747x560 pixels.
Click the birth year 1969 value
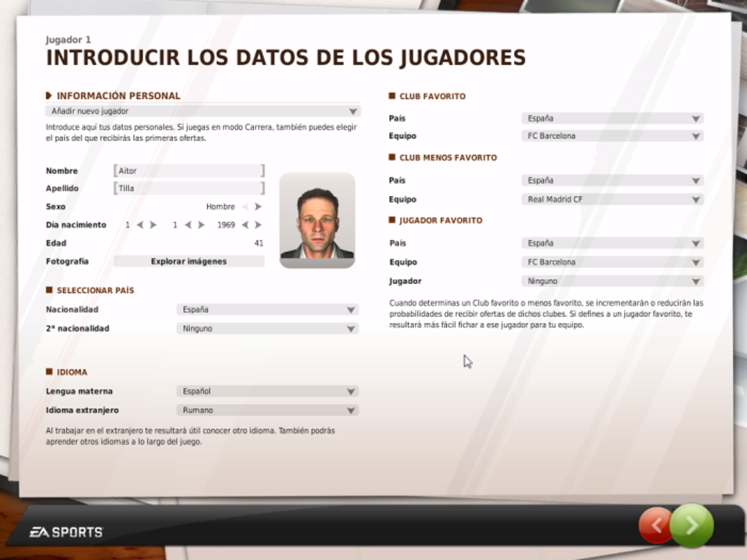pos(226,225)
